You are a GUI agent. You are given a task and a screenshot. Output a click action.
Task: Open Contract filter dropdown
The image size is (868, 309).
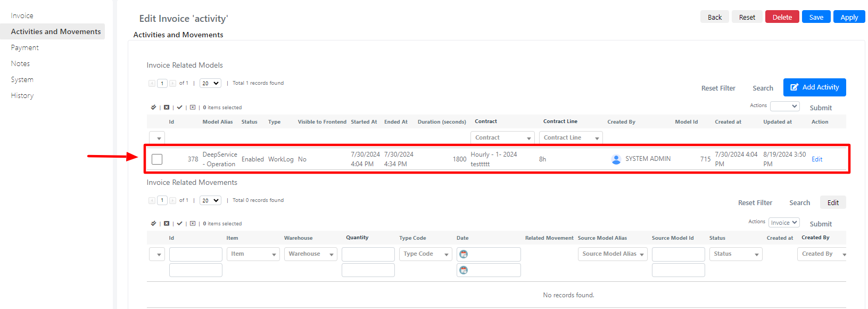click(502, 137)
